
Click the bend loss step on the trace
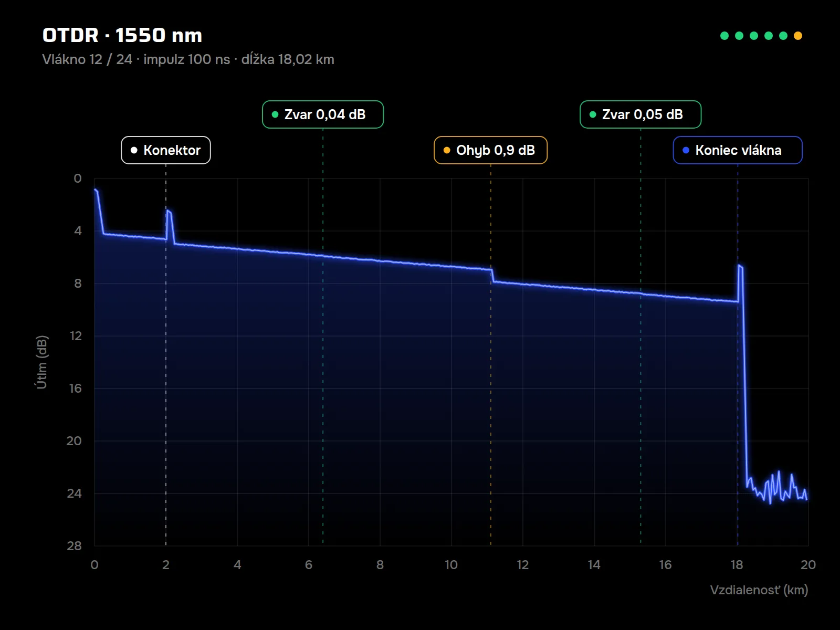(x=492, y=276)
